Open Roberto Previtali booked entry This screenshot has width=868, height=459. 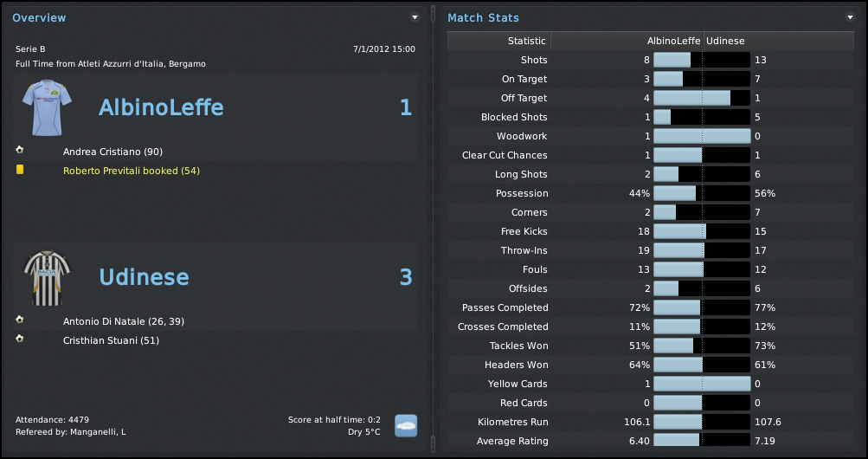pos(132,171)
